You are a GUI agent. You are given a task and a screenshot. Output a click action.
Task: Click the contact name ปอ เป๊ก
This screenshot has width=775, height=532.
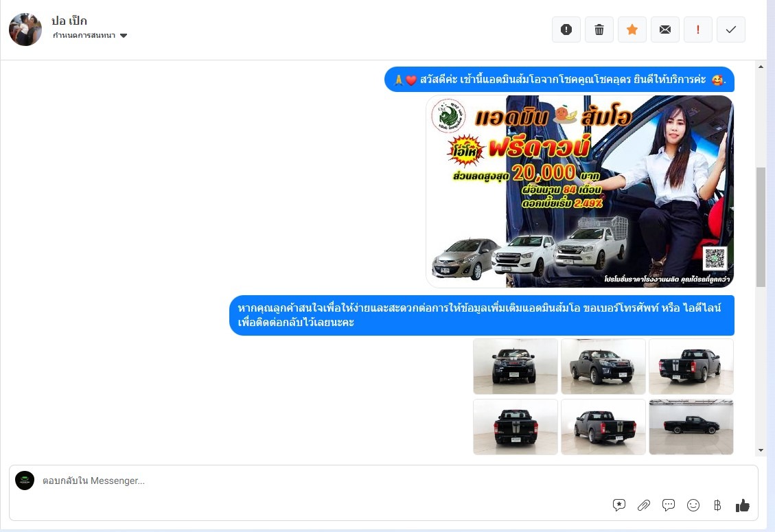coord(69,21)
